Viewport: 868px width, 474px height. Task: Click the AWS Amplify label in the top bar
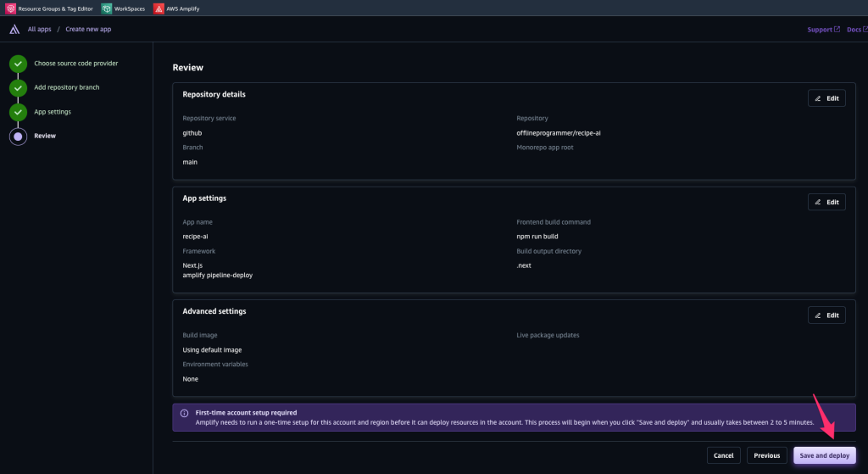click(183, 8)
